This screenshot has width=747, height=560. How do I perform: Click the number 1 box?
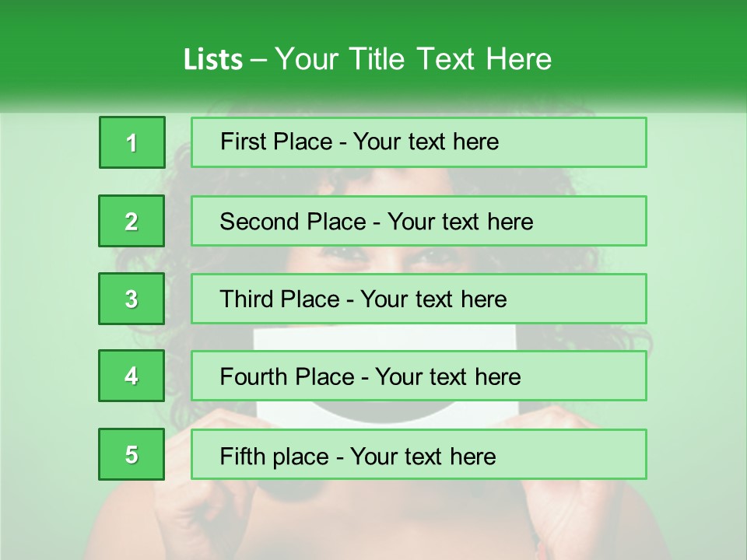click(x=132, y=142)
